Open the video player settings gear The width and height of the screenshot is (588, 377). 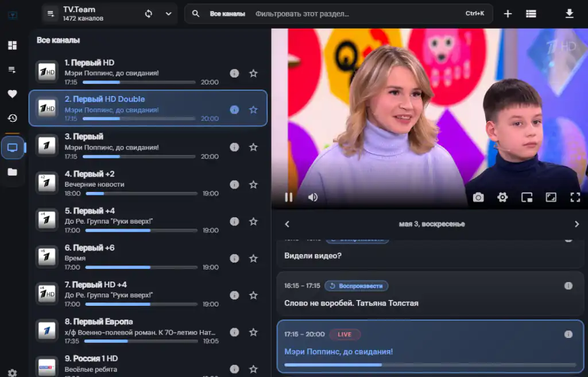502,197
